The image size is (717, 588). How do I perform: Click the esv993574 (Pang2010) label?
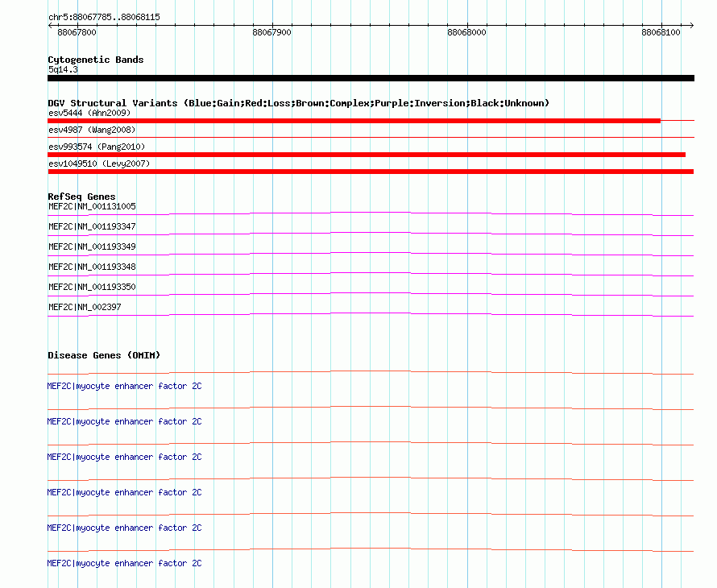97,147
